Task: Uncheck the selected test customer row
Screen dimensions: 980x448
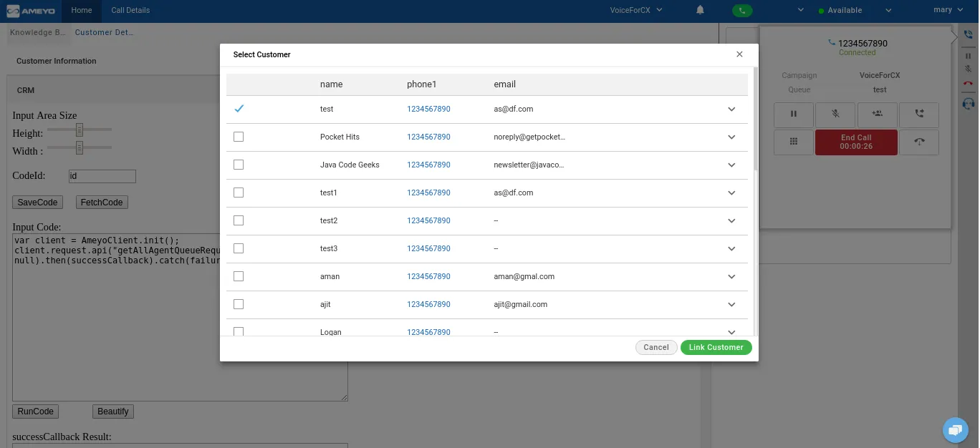Action: (239, 109)
